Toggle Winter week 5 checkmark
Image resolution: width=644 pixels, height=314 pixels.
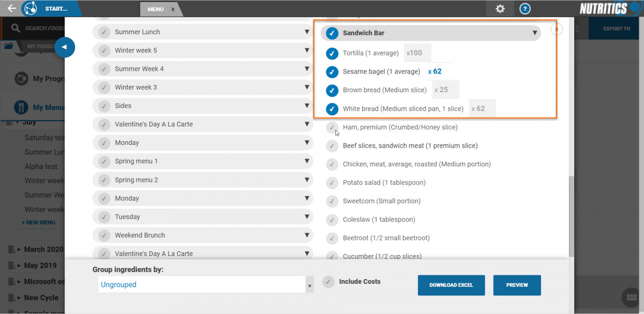(105, 50)
